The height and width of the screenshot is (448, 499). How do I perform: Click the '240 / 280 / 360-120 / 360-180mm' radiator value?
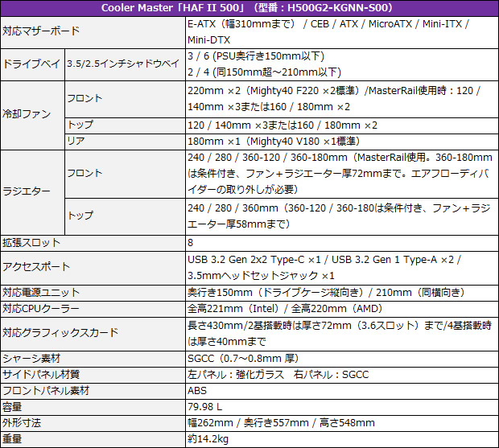pos(342,174)
